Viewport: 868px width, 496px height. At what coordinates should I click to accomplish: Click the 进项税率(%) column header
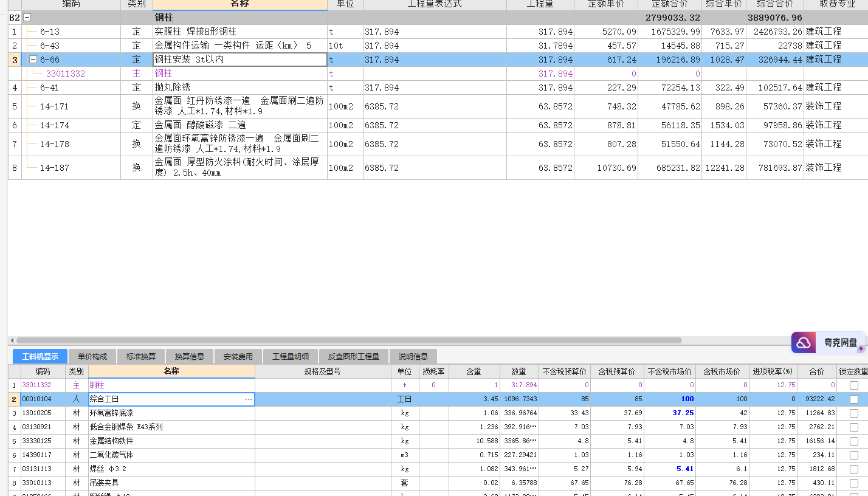click(x=773, y=371)
